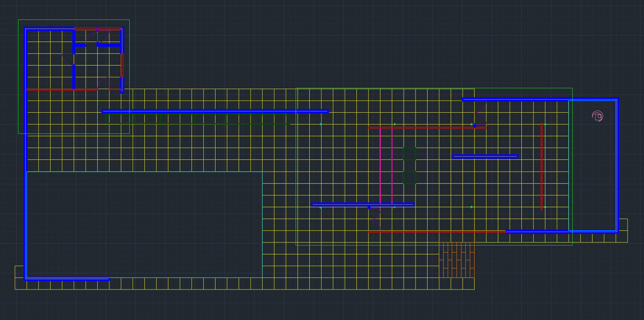Viewport: 644px width, 320px height.
Task: Select the red horizontal line left of lower-right blue wall
Action: click(437, 232)
